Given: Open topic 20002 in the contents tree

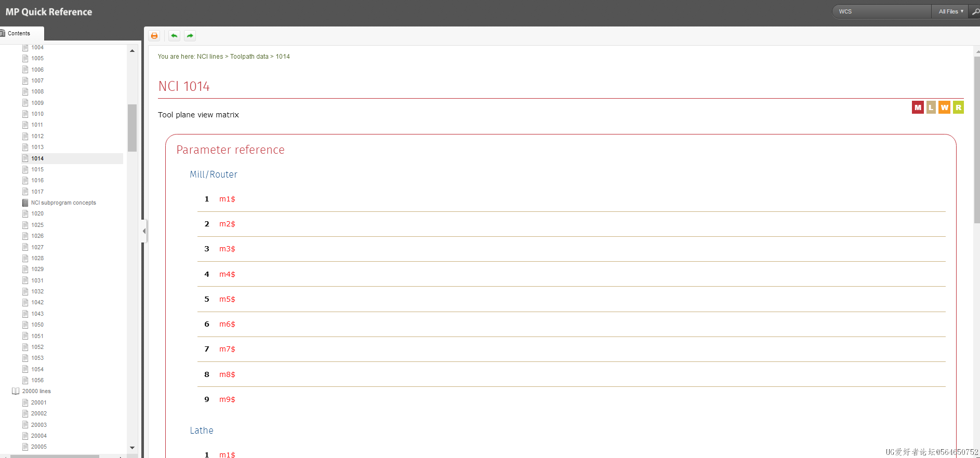Looking at the screenshot, I should tap(39, 413).
